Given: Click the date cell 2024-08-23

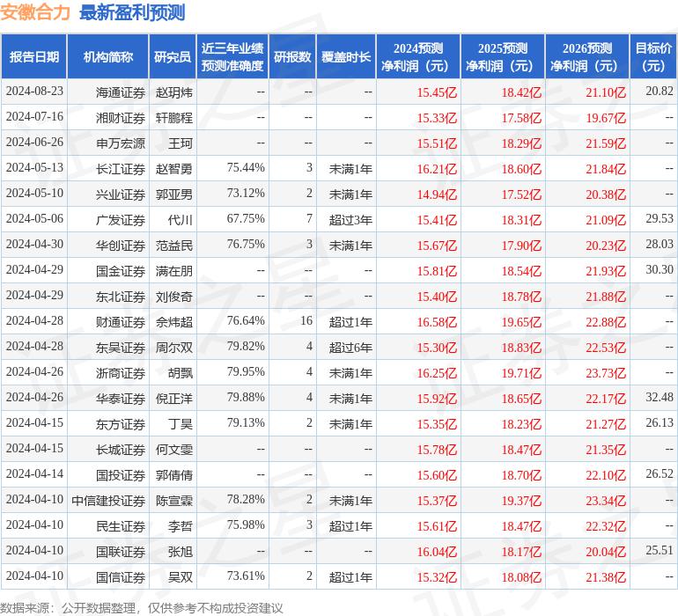Looking at the screenshot, I should (x=34, y=92).
